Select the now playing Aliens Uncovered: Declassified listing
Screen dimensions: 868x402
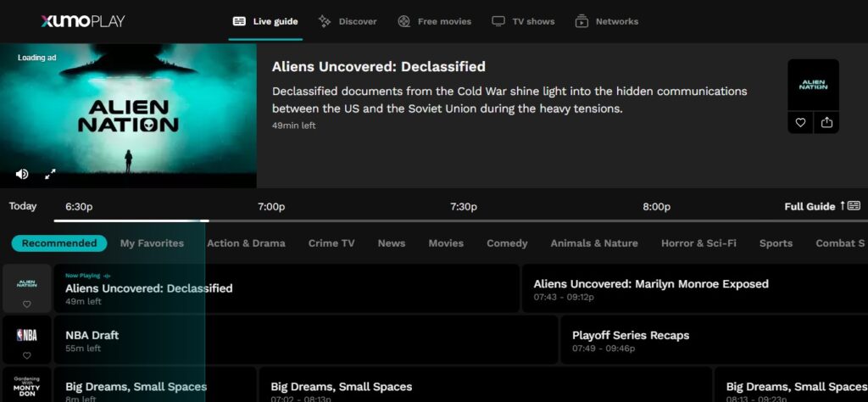tap(287, 288)
